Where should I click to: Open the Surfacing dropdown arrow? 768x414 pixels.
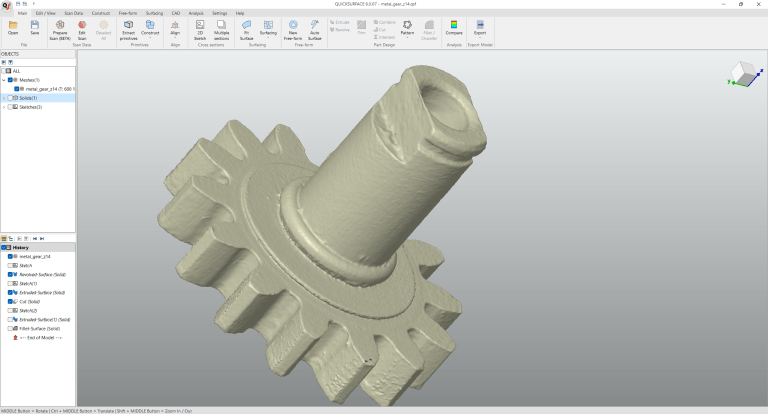(x=268, y=38)
